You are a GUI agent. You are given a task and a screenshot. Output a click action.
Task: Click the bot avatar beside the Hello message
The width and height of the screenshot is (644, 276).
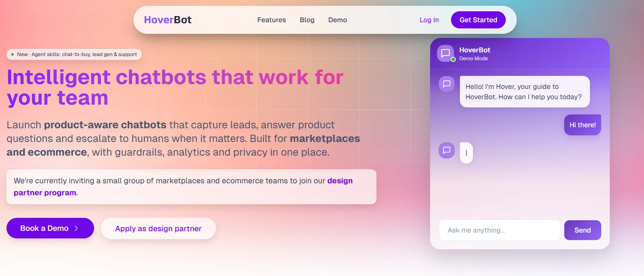[447, 84]
